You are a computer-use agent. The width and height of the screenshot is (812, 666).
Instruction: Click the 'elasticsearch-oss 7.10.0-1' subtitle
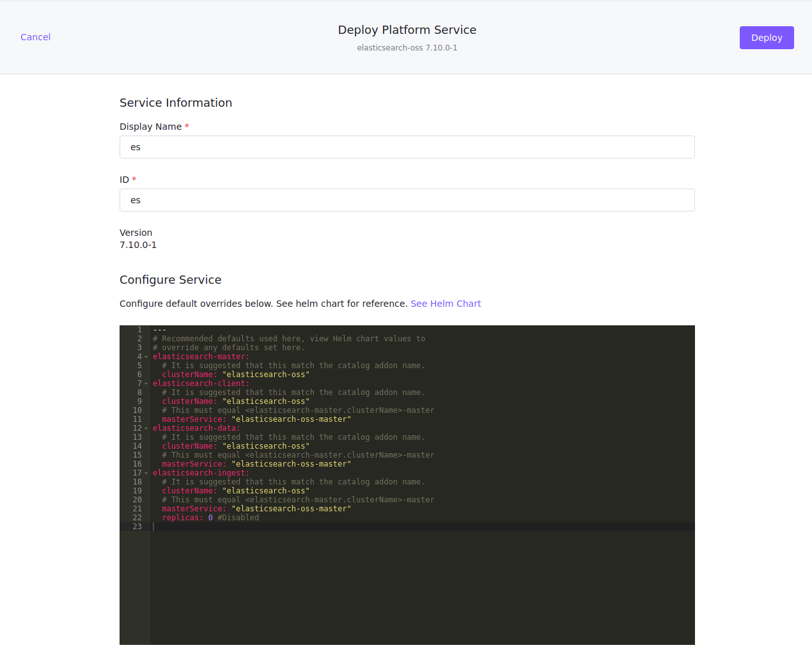coord(407,48)
